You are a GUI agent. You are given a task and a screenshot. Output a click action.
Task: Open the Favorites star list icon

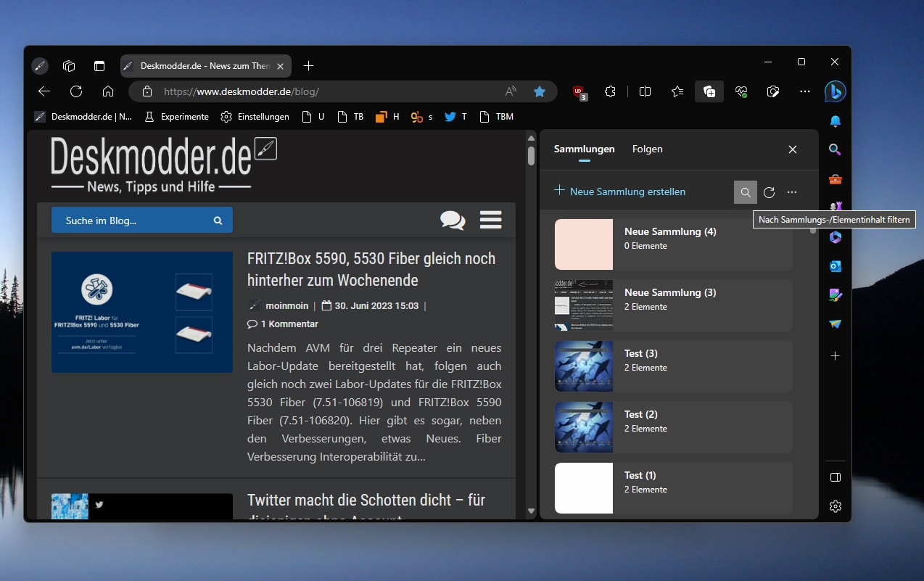677,91
